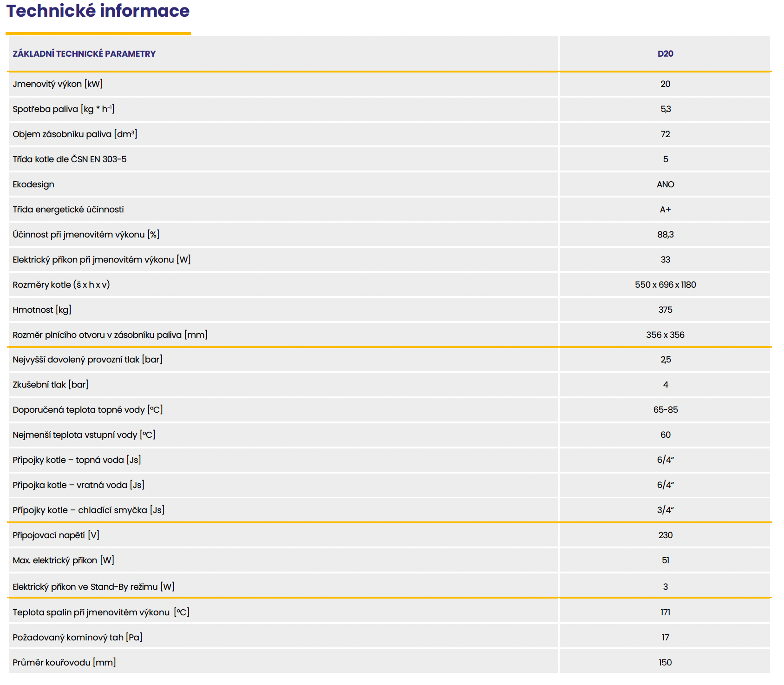Select the cooling loop connection value 3/4"
Screen dimensions: 784x685
point(665,510)
